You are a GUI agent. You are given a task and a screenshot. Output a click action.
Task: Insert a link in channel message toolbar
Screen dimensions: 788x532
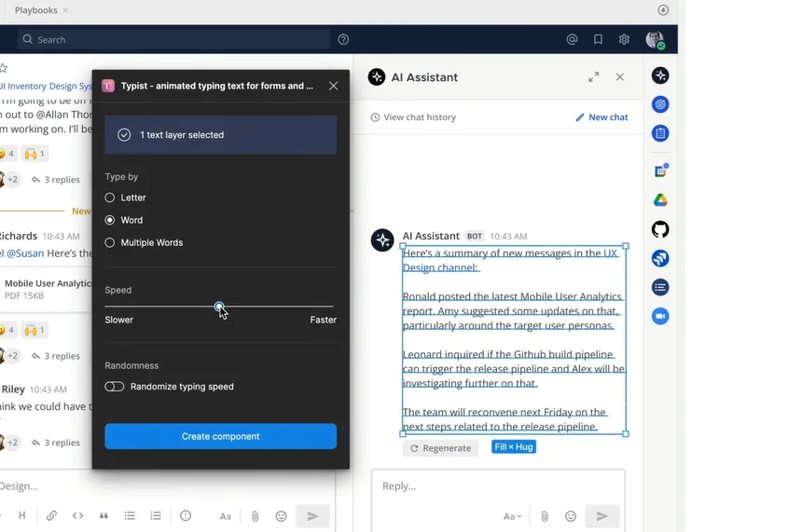[x=51, y=515]
